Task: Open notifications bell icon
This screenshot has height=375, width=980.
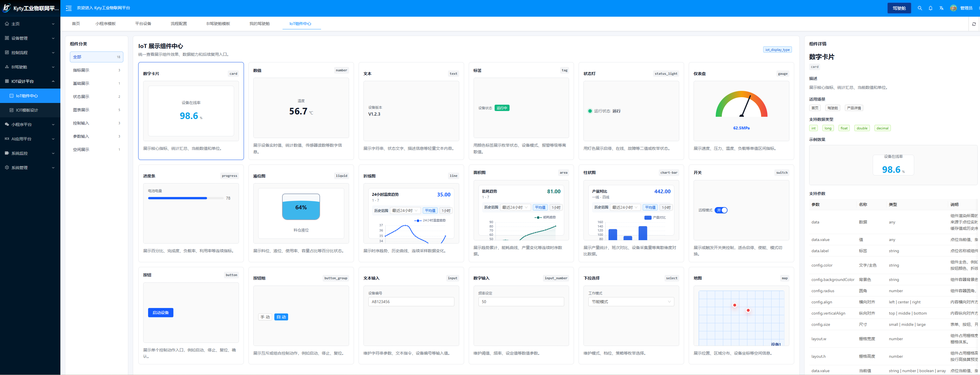Action: [x=930, y=8]
